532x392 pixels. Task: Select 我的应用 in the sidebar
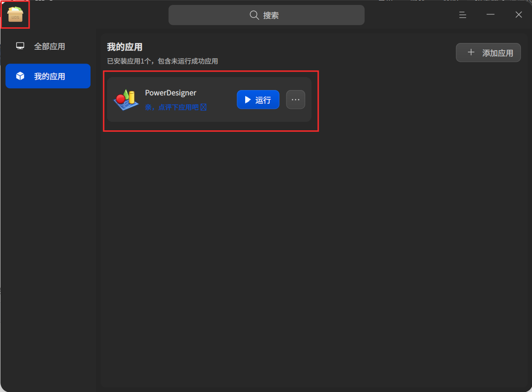[x=48, y=76]
